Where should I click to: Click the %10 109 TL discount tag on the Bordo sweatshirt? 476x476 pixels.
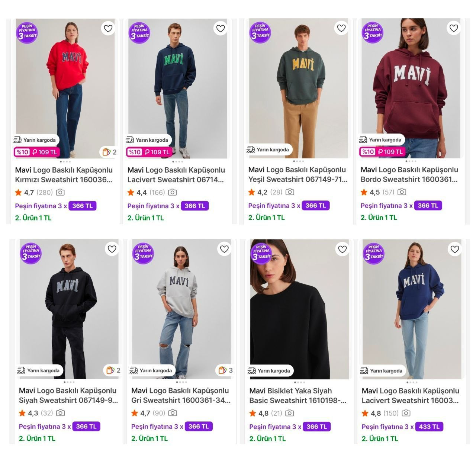382,152
